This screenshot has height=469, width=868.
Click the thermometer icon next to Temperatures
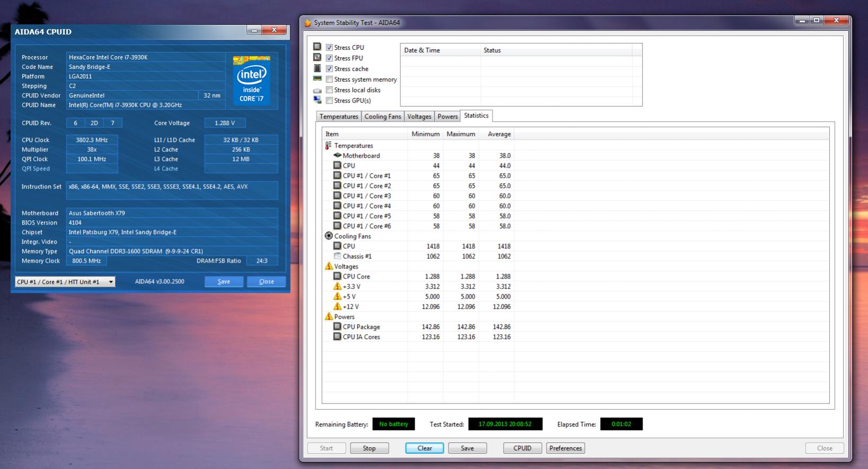pos(328,145)
